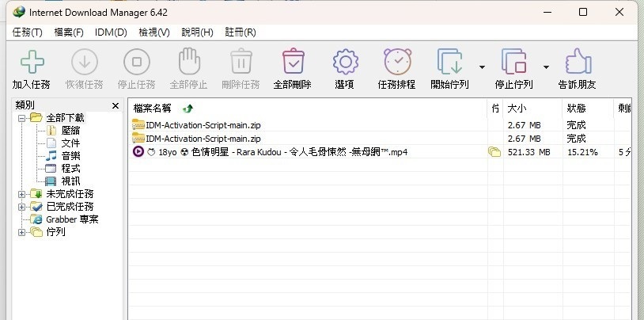Close the 類別 categories panel
Image resolution: width=644 pixels, height=320 pixels.
click(x=115, y=105)
